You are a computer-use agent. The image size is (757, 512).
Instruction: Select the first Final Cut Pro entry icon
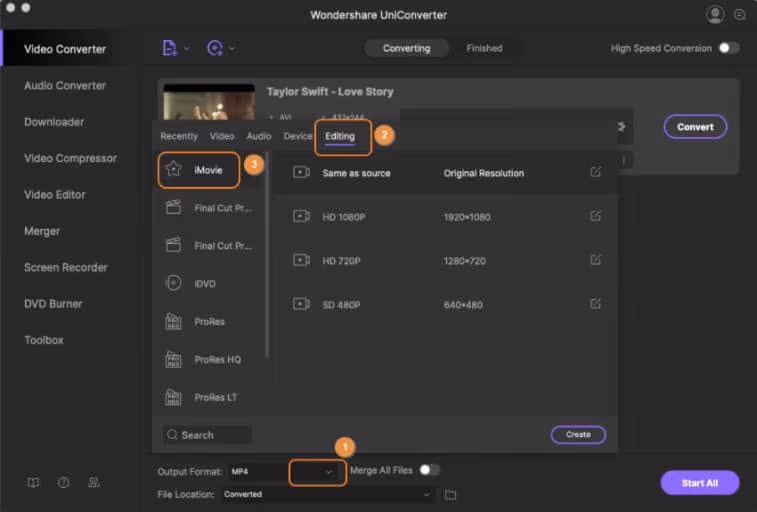click(173, 208)
